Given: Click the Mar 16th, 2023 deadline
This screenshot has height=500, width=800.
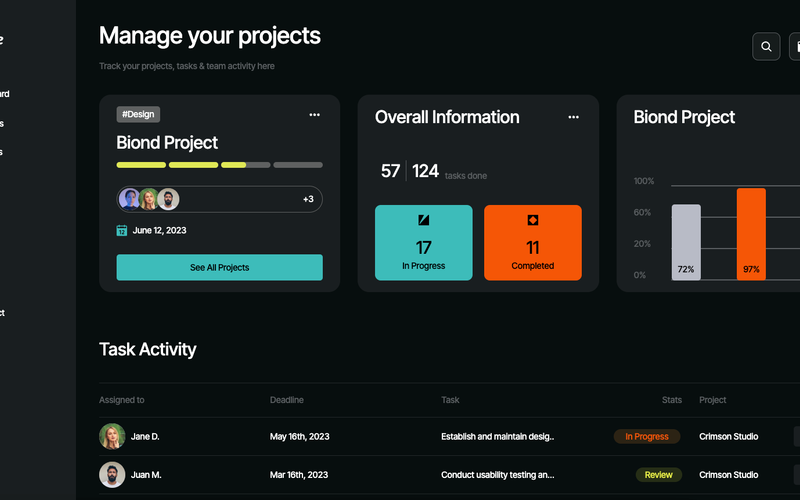Looking at the screenshot, I should [299, 474].
